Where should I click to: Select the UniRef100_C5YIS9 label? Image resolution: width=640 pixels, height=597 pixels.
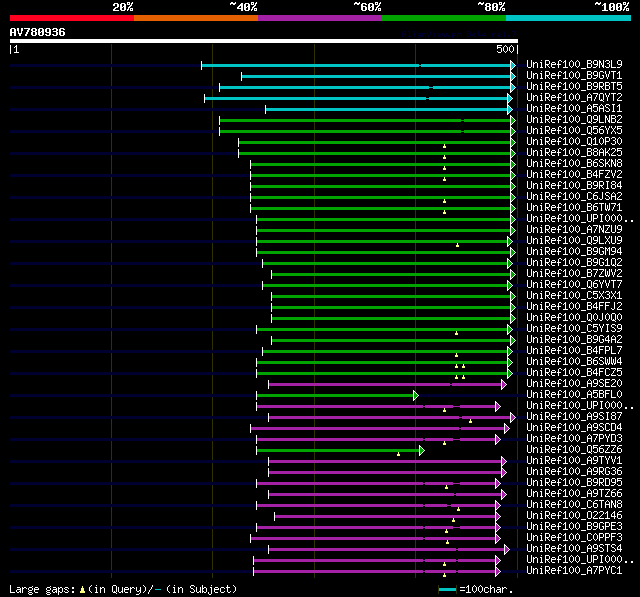pos(574,329)
